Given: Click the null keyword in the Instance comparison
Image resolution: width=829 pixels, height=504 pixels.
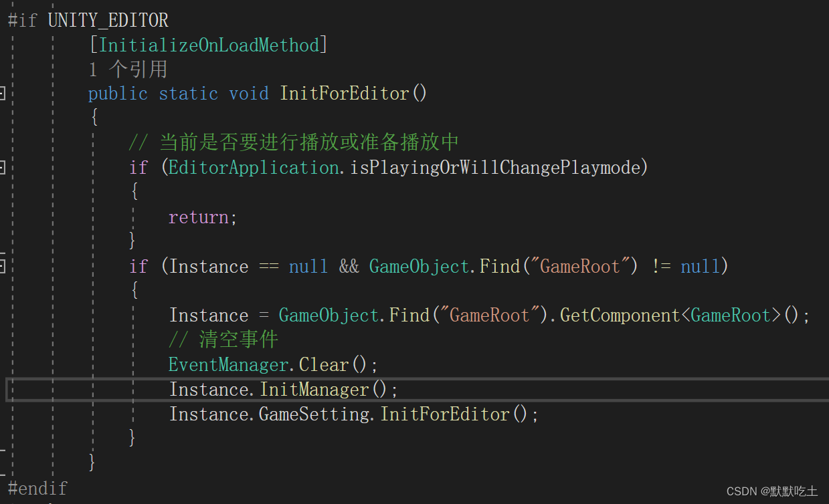Looking at the screenshot, I should pyautogui.click(x=308, y=266).
